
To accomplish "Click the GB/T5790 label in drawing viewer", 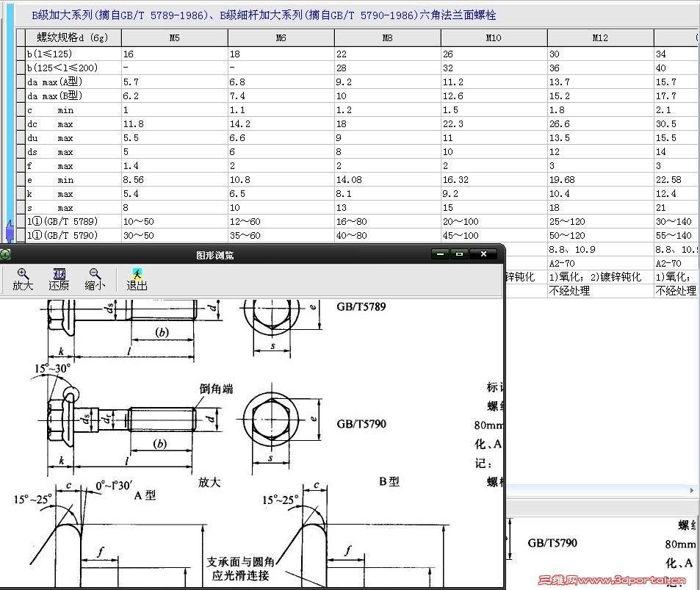I will click(x=361, y=424).
